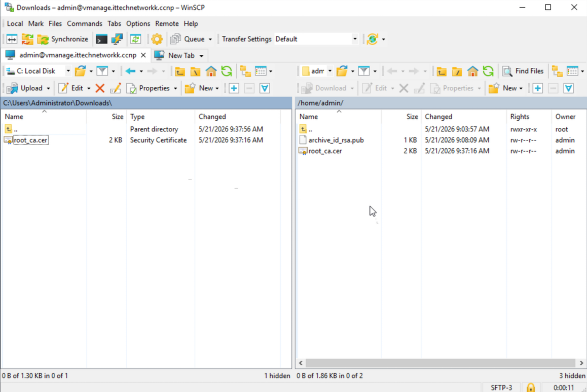Expand the local New dropdown arrow
The width and height of the screenshot is (587, 392).
[x=217, y=88]
